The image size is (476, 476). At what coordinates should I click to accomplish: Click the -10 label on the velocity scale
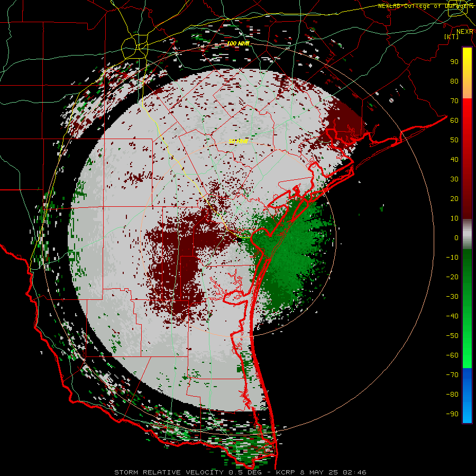click(x=452, y=258)
